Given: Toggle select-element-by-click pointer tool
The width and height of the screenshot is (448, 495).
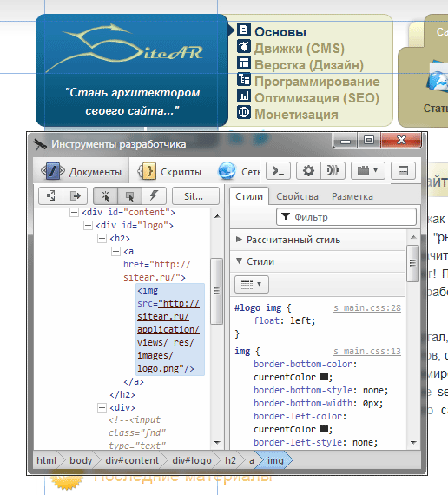Looking at the screenshot, I should pyautogui.click(x=105, y=196).
